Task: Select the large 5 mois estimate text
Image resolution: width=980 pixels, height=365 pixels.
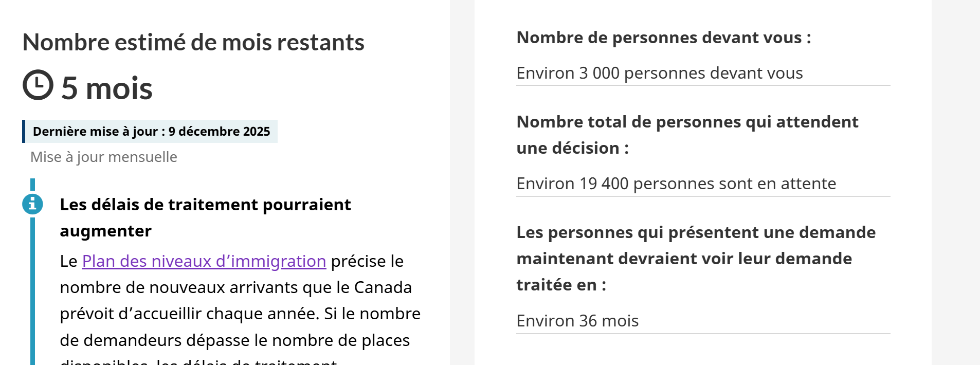Action: coord(107,88)
